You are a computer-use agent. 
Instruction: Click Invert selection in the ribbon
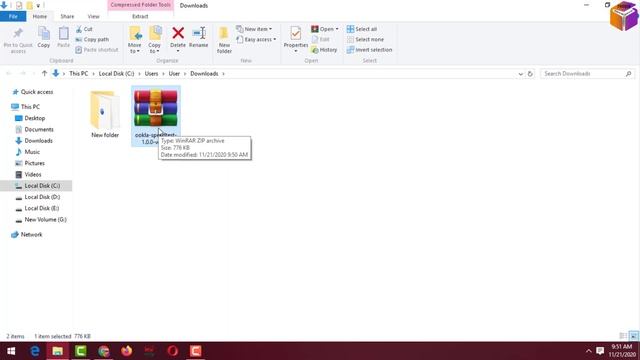pos(369,49)
